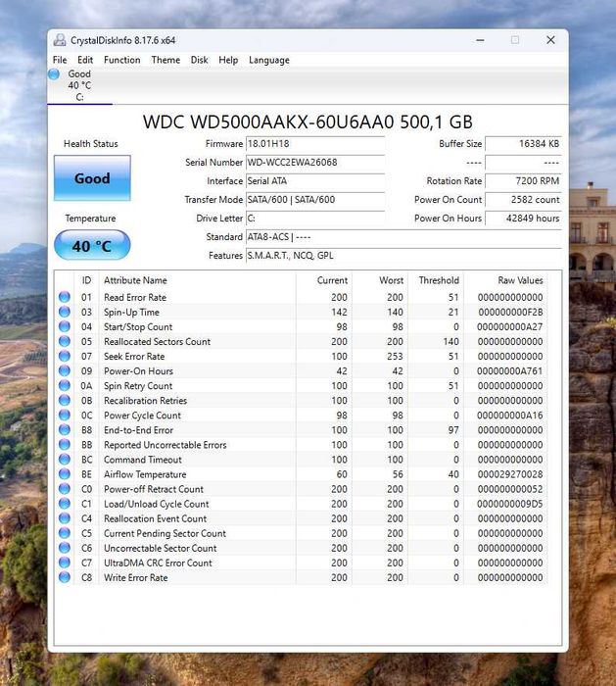Screen dimensions: 616x686
Task: Click the status orb for Reported Uncorrectable Errors
Action: click(65, 444)
